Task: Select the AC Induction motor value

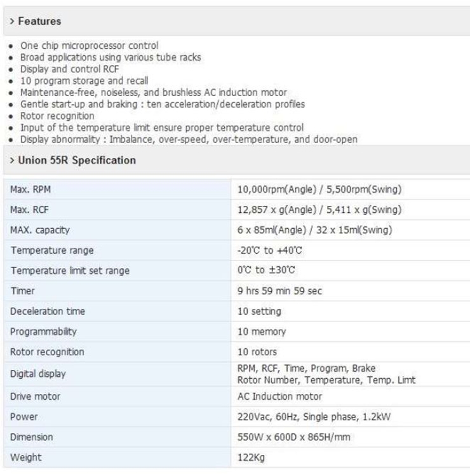Action: click(279, 397)
